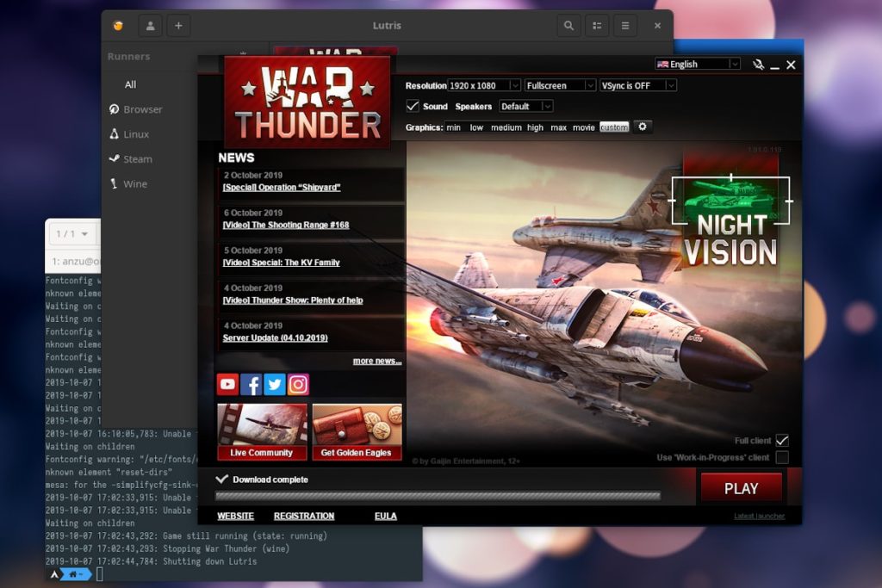
Task: Click the Lutris search icon
Action: 568,26
